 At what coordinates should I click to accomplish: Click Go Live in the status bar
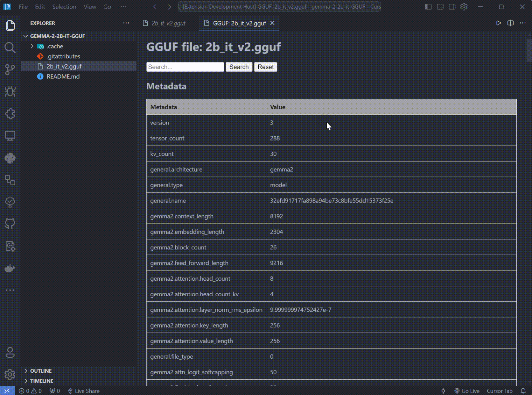click(467, 391)
